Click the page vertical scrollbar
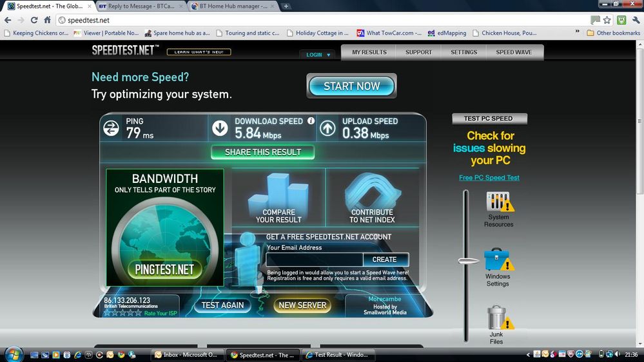This screenshot has width=644, height=362. point(639,120)
